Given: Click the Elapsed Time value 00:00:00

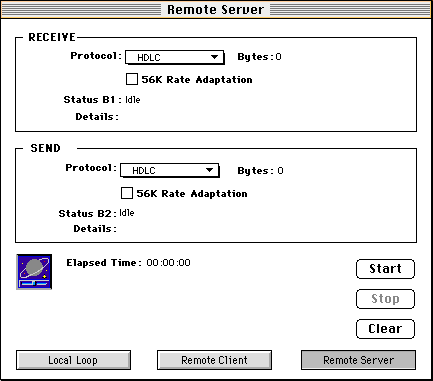Looking at the screenshot, I should click(x=168, y=263).
